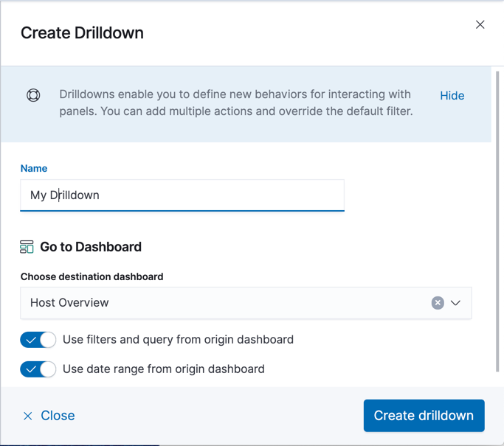Viewport: 504px width, 446px height.
Task: Click 'Choose destination dashboard' label
Action: click(x=92, y=276)
